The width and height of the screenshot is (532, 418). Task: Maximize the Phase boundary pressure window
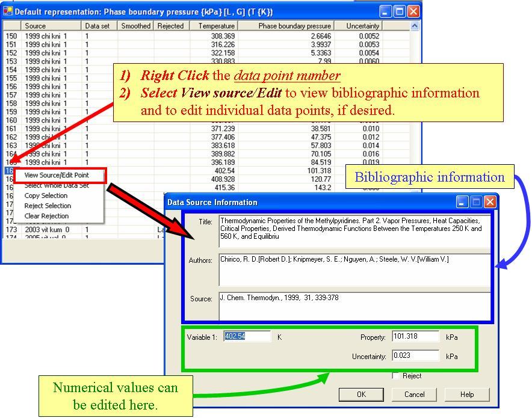click(x=400, y=11)
